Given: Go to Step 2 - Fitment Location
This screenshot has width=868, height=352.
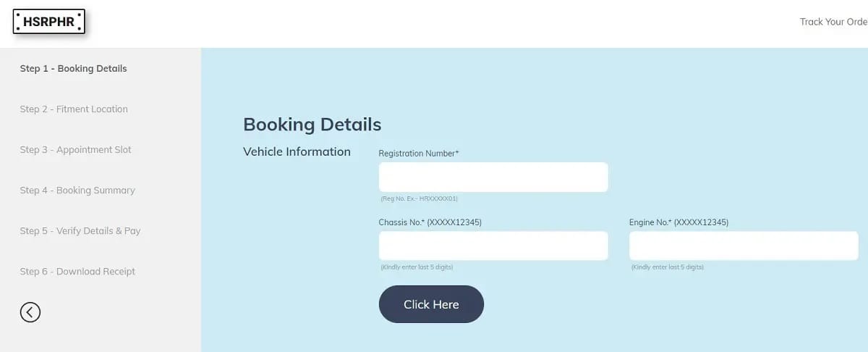Looking at the screenshot, I should [x=74, y=109].
